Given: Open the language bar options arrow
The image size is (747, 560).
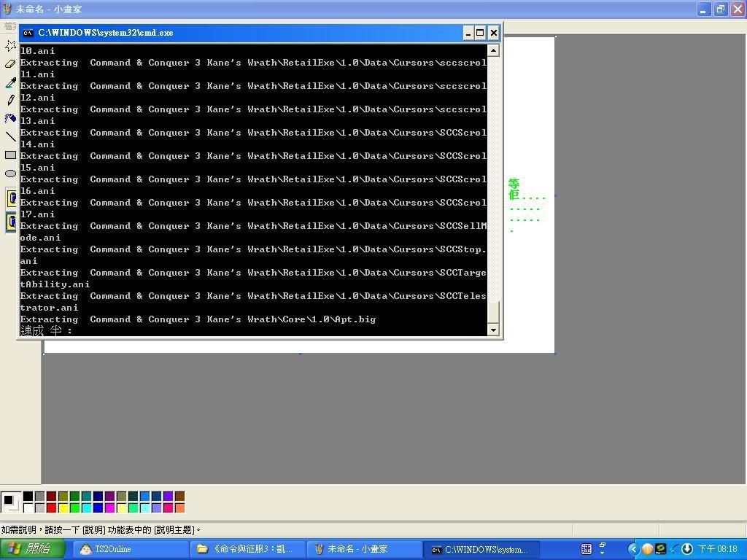Looking at the screenshot, I should pyautogui.click(x=603, y=549).
